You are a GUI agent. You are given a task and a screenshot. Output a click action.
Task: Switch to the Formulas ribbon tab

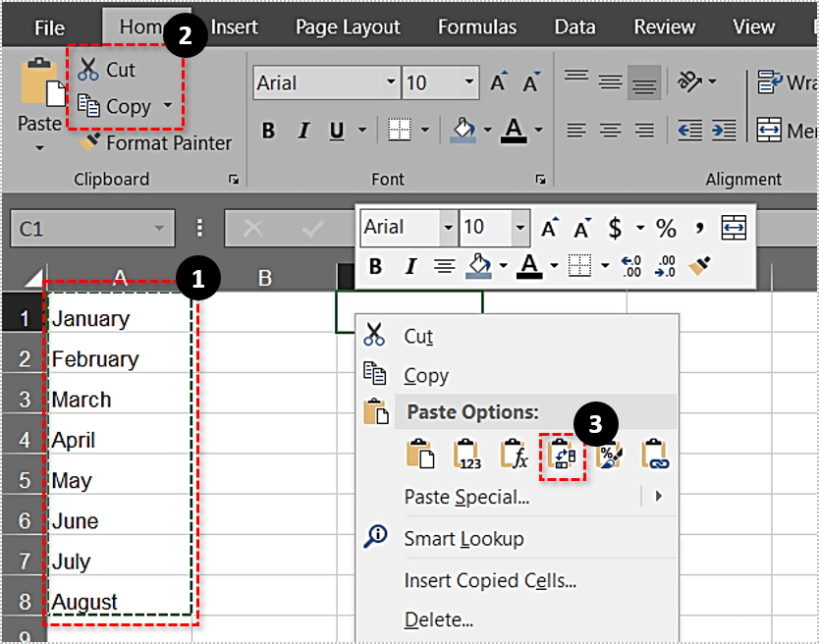click(477, 27)
